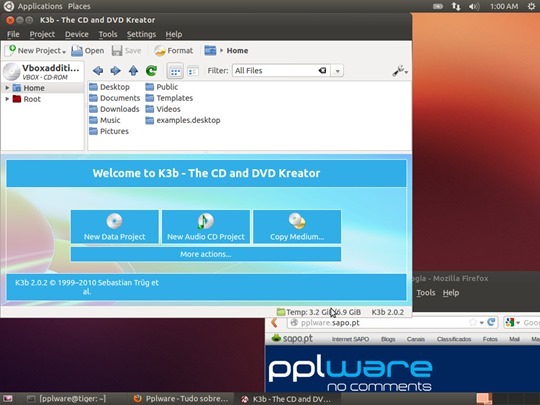Select the Videos folder
The image size is (540, 405).
(163, 109)
